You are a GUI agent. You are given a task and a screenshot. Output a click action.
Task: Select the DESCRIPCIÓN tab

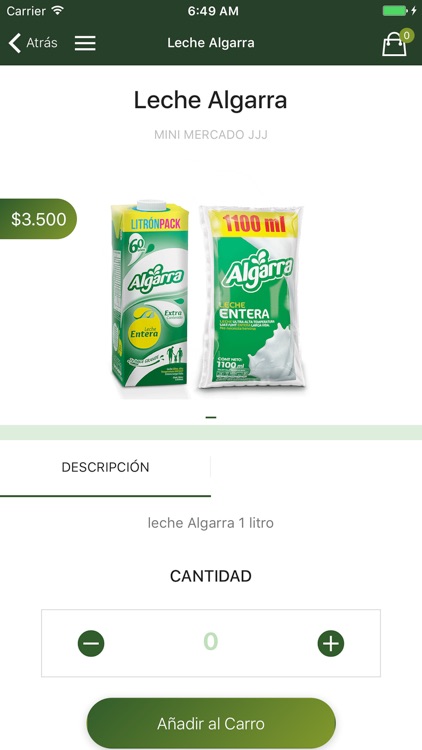point(105,467)
